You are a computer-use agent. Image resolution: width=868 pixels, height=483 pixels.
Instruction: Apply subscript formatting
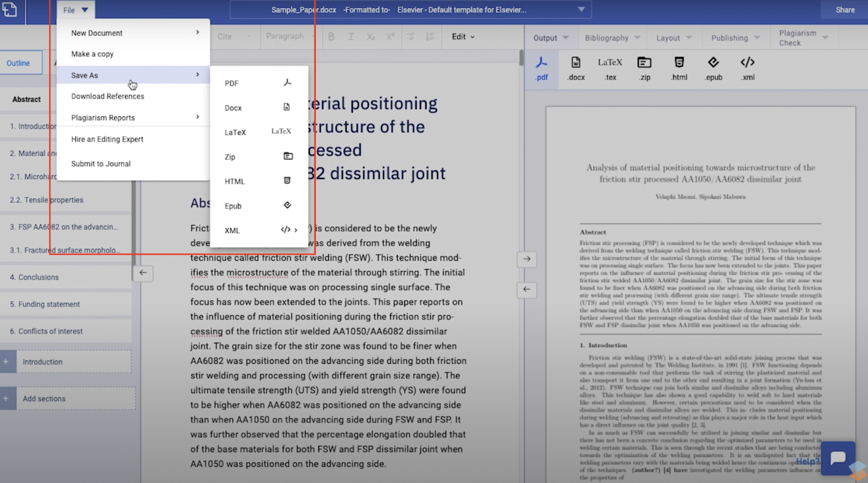371,37
